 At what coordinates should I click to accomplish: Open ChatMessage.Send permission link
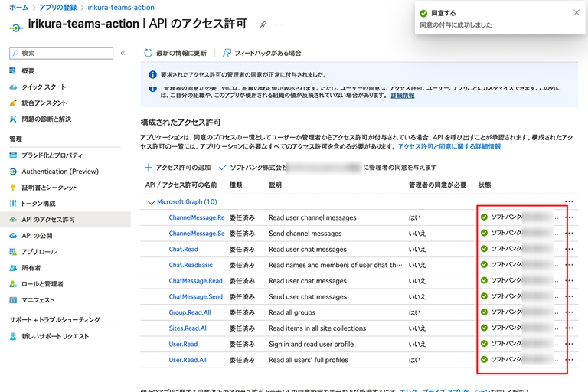[196, 297]
